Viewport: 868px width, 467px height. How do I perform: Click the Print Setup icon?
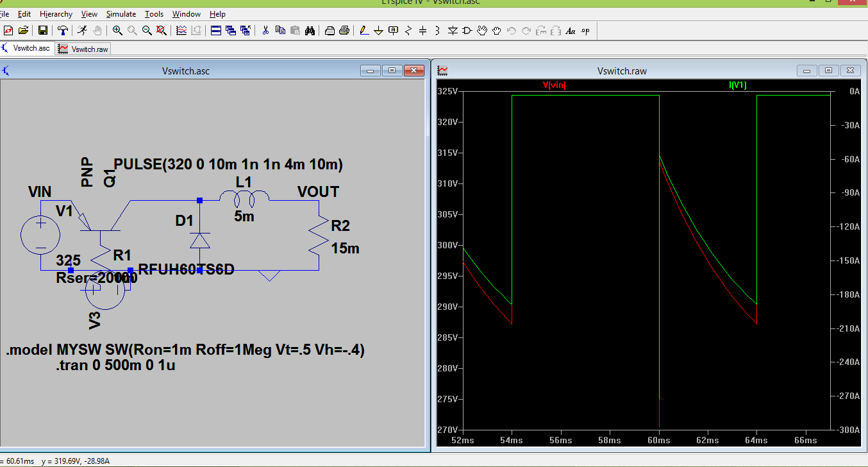tap(330, 30)
